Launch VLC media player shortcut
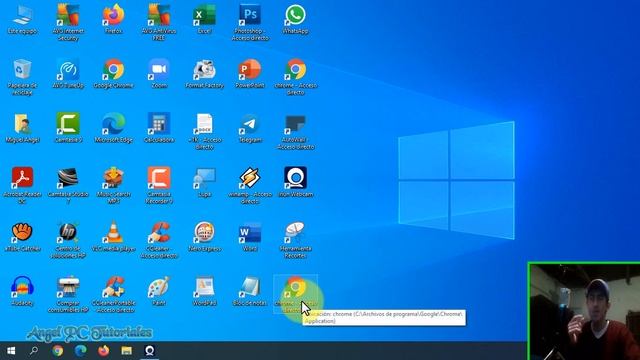Image resolution: width=640 pixels, height=360 pixels. [113, 236]
